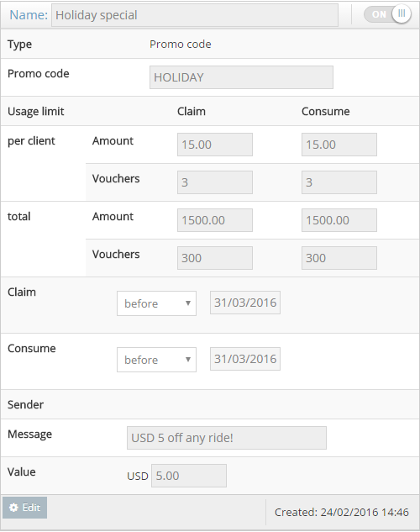Click the gear icon on Edit button
Viewport: 420px width, 532px height.
[13, 508]
